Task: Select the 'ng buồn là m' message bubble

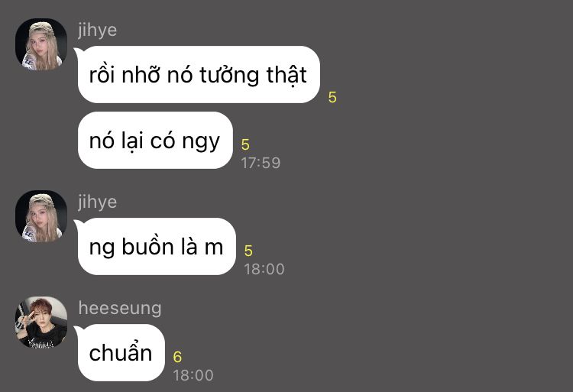Action: pyautogui.click(x=157, y=247)
